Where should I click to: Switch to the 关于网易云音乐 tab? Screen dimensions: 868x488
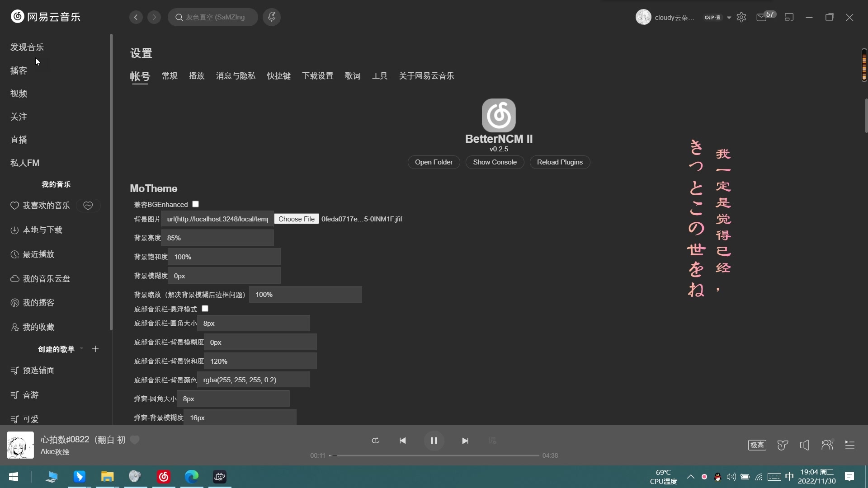coord(426,76)
